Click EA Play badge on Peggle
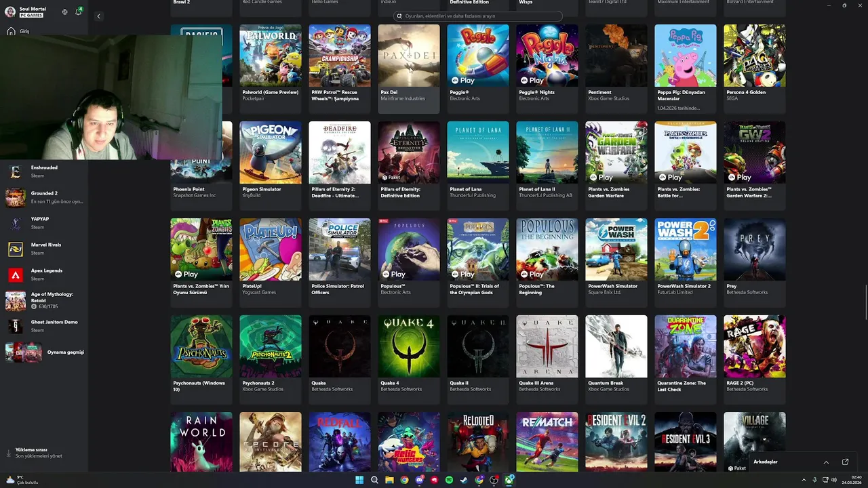The height and width of the screenshot is (488, 868). tap(462, 80)
